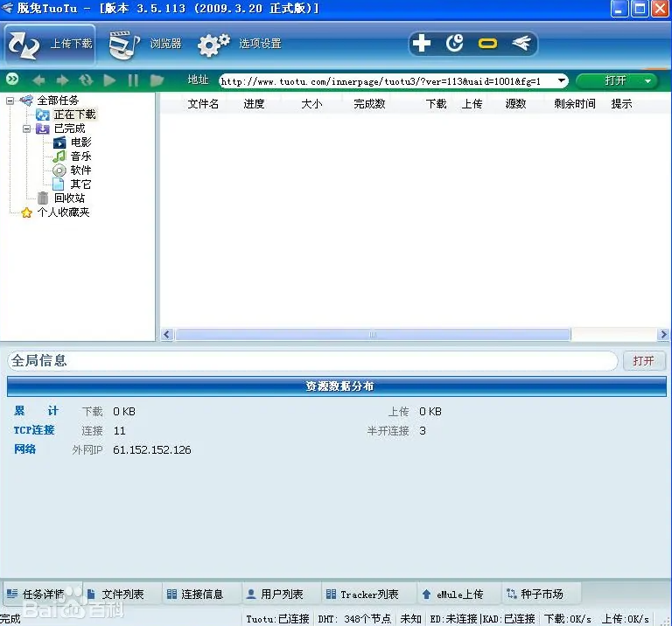
Task: Click 打开 button beside 全局信息 field
Action: tap(643, 361)
